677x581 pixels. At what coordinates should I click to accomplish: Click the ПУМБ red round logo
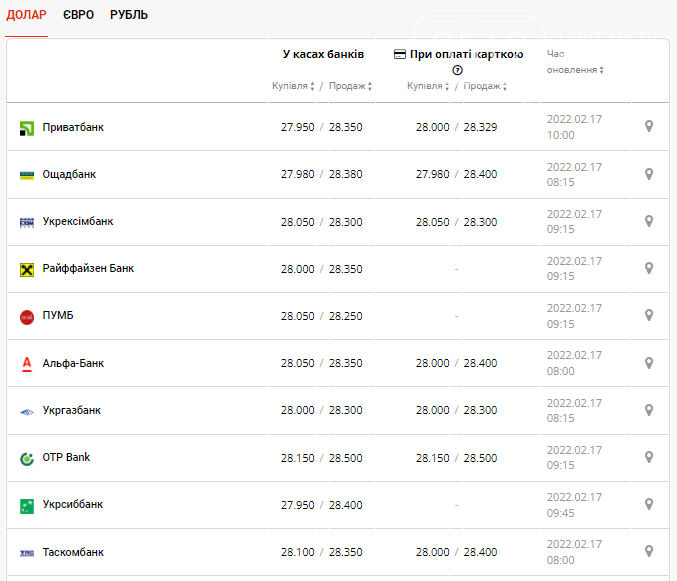[27, 317]
